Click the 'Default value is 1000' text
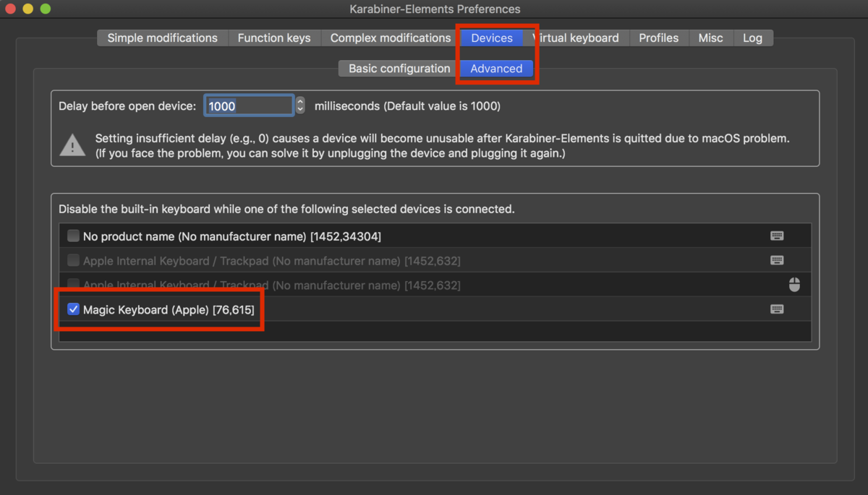 pos(442,106)
